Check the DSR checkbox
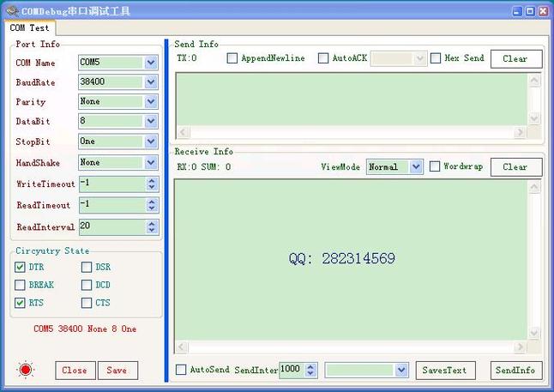 point(87,267)
